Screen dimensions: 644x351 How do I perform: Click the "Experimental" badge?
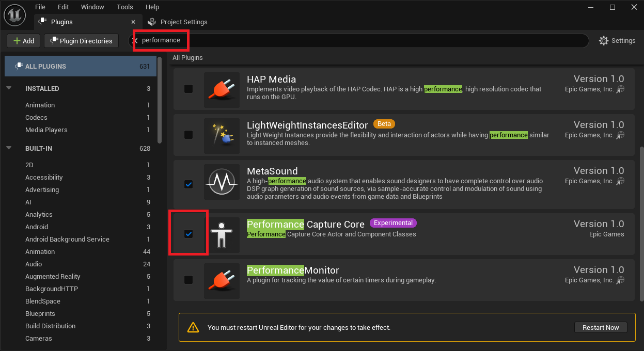pos(393,223)
